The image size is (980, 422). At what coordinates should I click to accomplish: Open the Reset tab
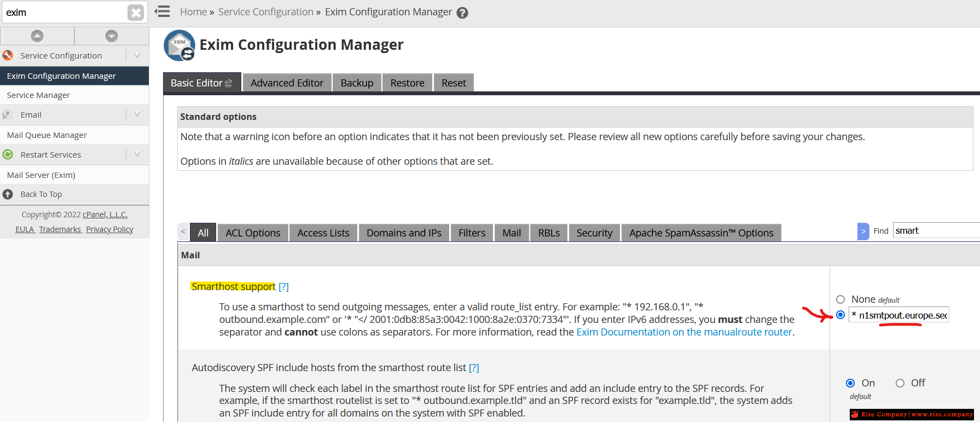click(x=454, y=83)
